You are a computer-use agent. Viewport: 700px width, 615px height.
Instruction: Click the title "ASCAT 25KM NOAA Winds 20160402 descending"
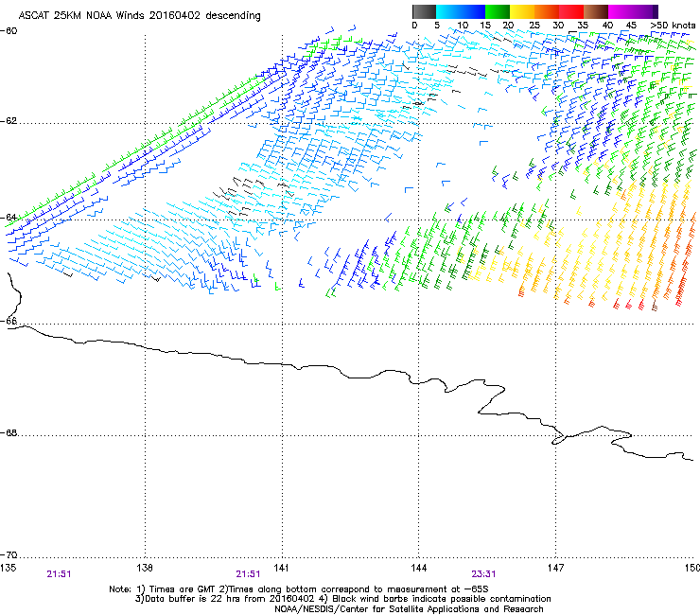139,15
